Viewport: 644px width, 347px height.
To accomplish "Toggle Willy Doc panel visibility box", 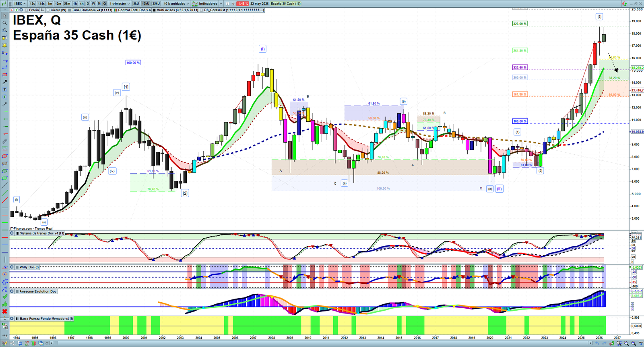I will 17,267.
